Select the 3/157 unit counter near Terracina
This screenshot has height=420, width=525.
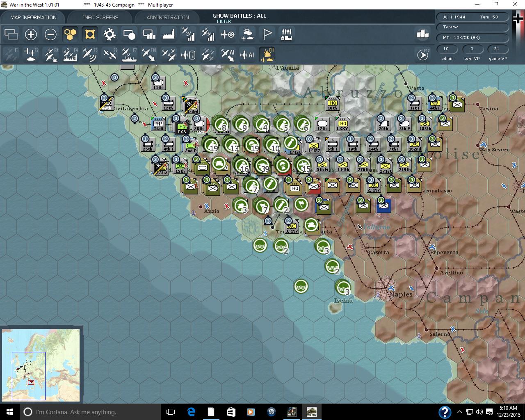292,226
